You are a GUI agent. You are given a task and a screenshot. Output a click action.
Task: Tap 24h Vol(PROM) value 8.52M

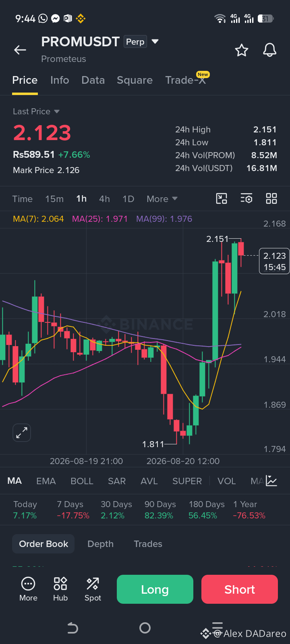[x=264, y=155]
